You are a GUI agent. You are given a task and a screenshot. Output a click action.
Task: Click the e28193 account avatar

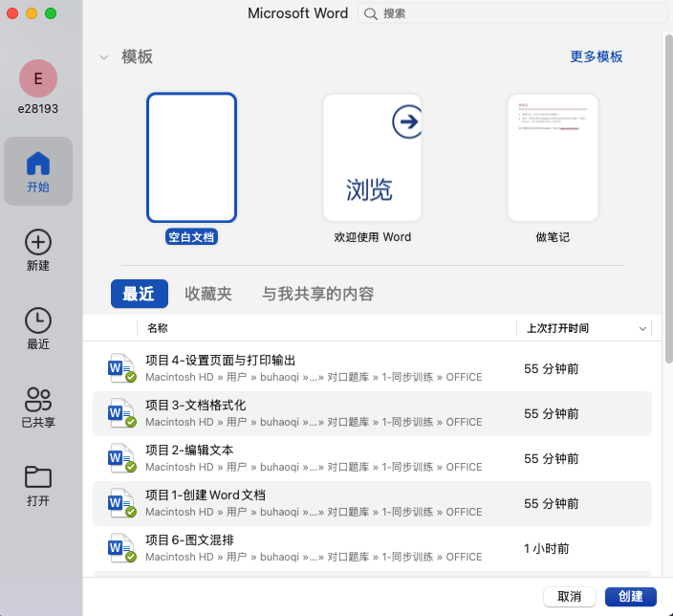38,78
